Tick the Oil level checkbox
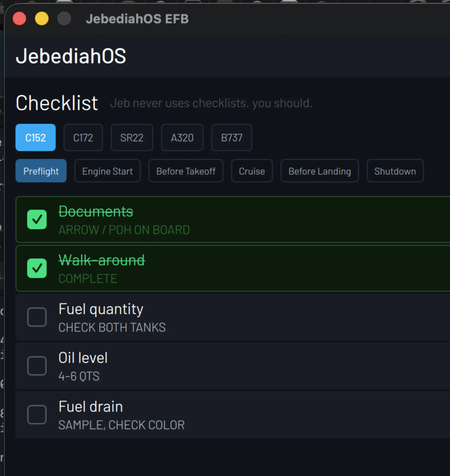The width and height of the screenshot is (450, 476). click(x=37, y=366)
